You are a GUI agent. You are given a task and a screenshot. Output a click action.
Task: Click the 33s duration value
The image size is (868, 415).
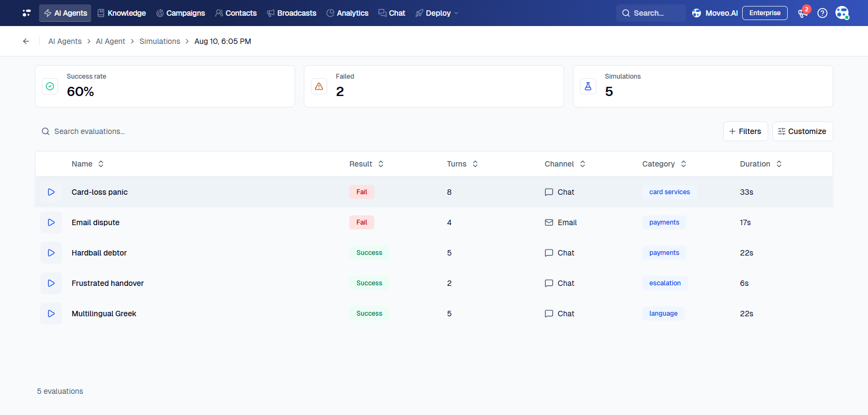(x=746, y=192)
